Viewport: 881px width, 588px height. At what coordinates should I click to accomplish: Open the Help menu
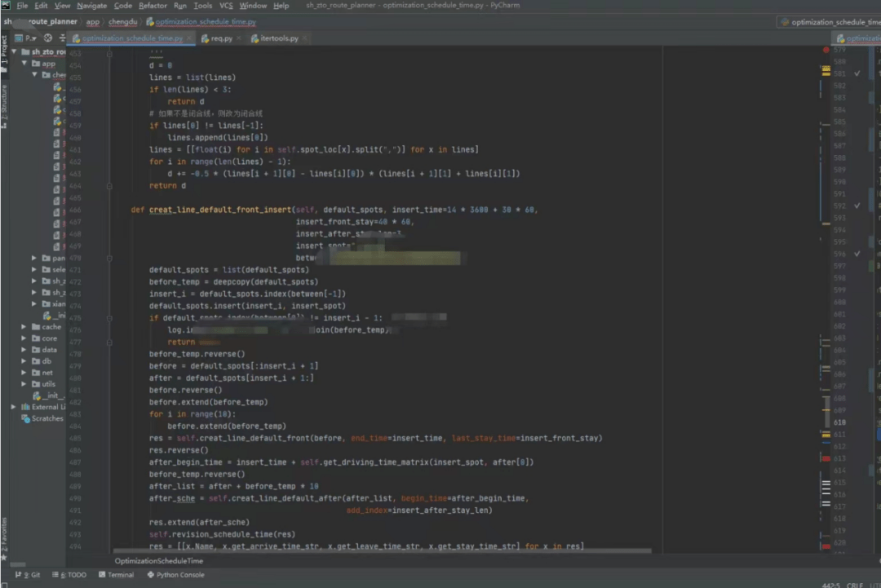281,6
